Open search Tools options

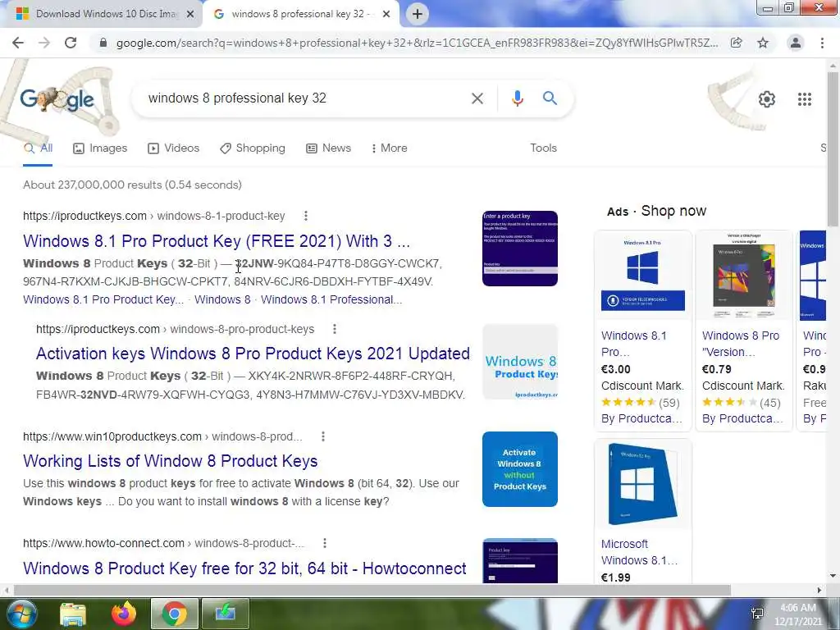point(543,148)
